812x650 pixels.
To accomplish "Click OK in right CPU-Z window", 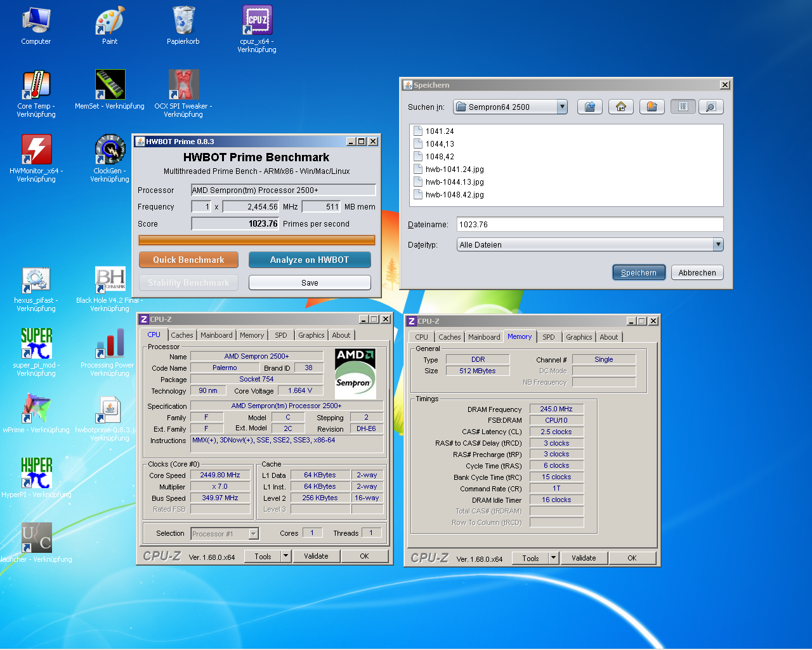I will (632, 558).
